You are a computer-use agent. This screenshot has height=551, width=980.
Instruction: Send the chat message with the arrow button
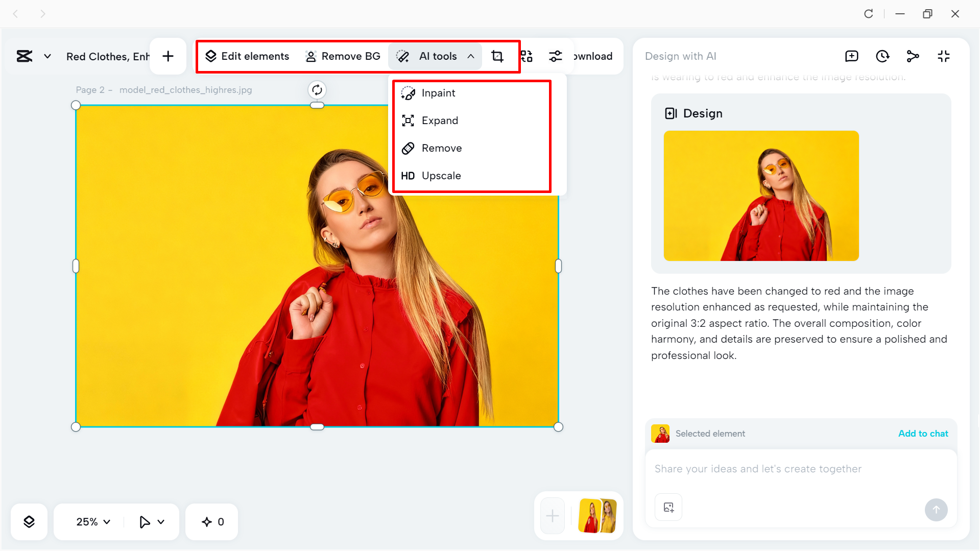936,510
